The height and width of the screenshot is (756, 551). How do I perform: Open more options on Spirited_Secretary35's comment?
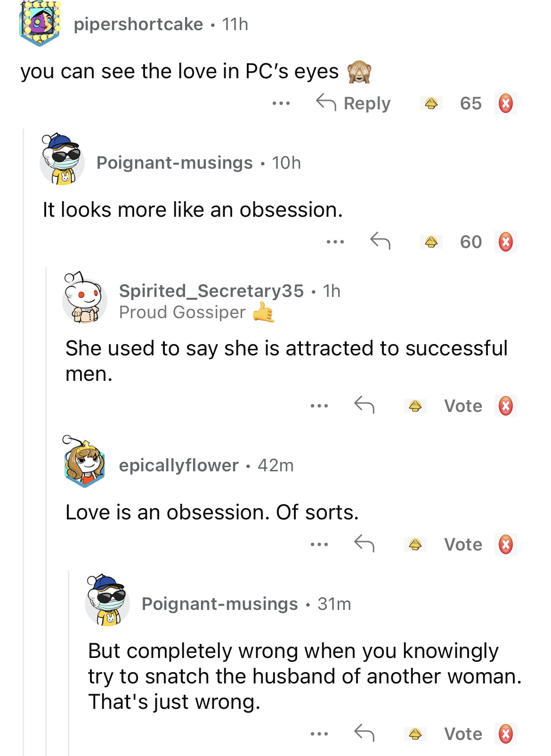coord(319,406)
